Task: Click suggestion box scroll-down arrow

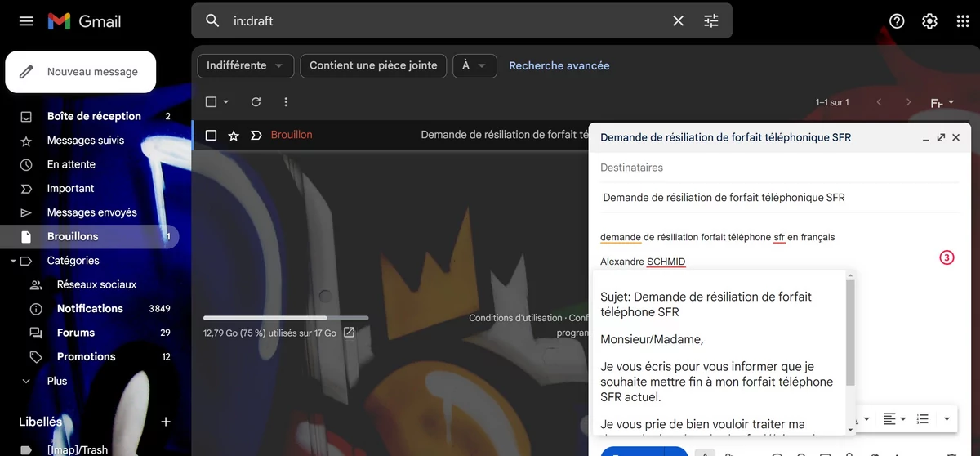Action: [x=850, y=428]
